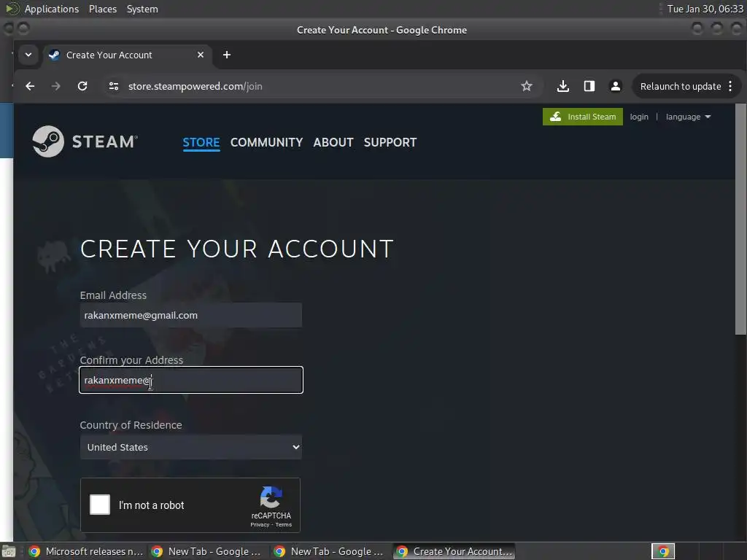Open Chrome three-dot menu
Screen dimensions: 747x560
(730, 86)
